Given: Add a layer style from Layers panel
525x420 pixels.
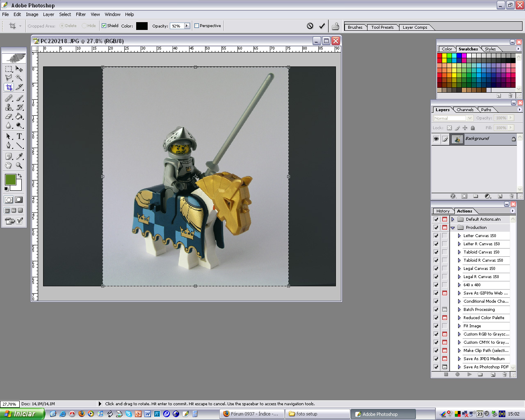Looking at the screenshot, I should click(453, 196).
